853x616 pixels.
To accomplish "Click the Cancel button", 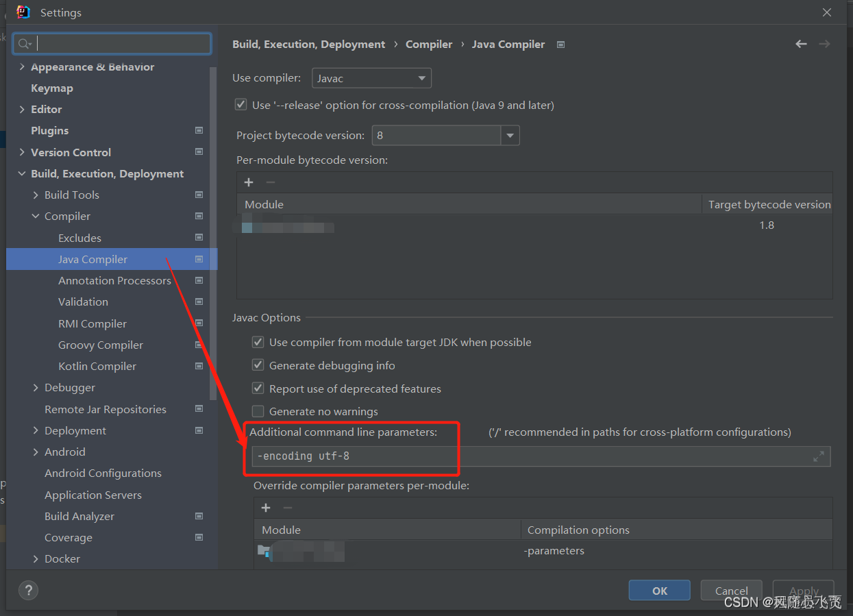I will click(x=732, y=591).
